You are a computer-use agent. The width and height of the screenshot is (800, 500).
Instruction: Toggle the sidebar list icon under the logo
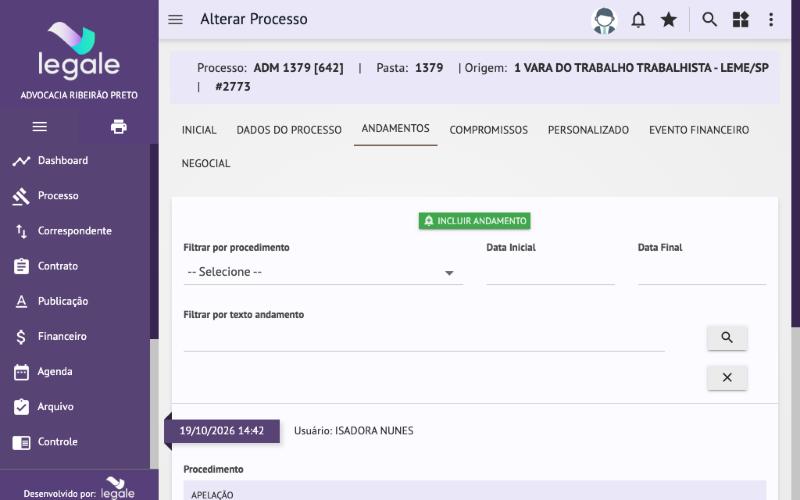40,127
